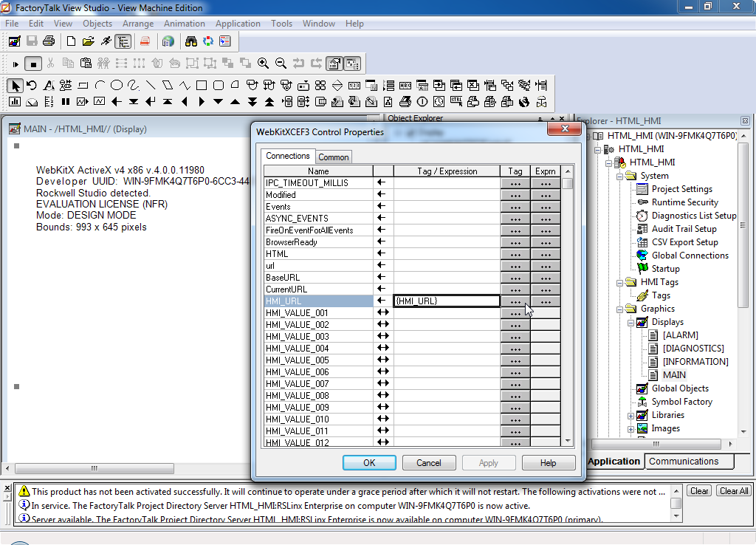The image size is (756, 545).
Task: Select the Freehand drawing tool
Action: [x=134, y=86]
